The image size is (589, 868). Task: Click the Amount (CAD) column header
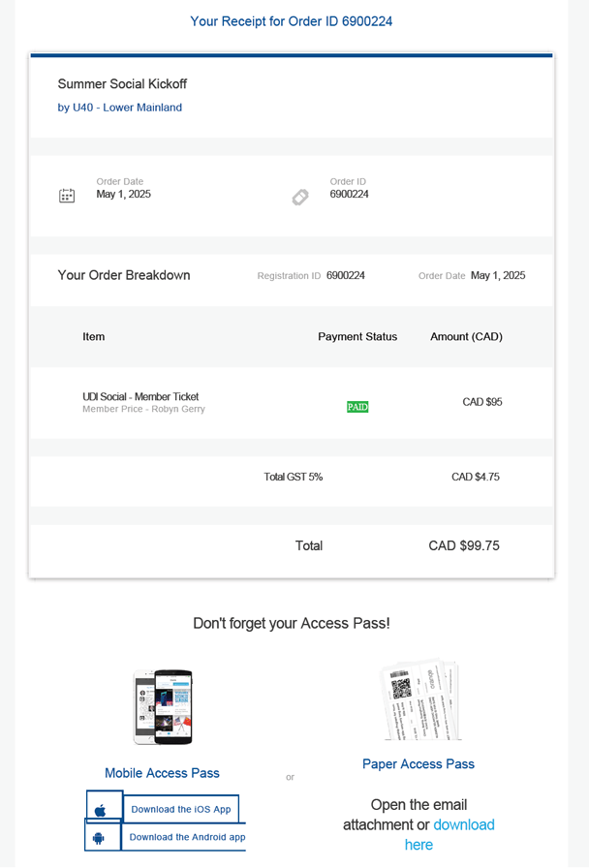(x=466, y=337)
